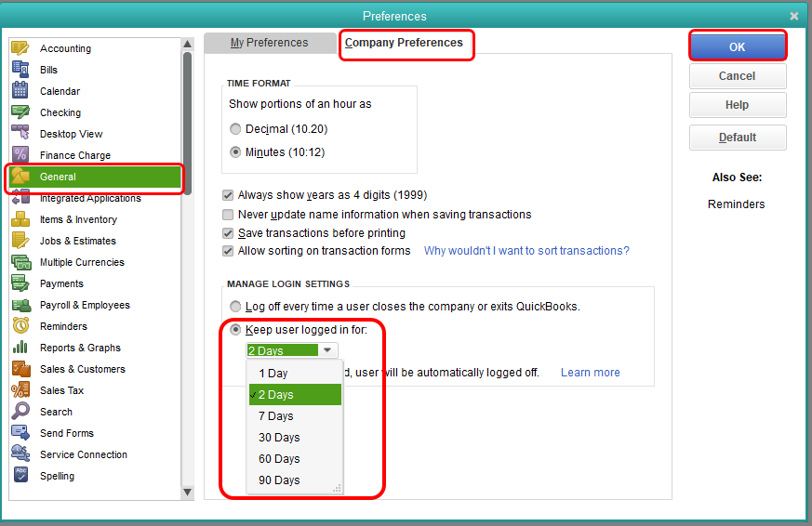Select the Company Preferences tab
The width and height of the screenshot is (812, 526).
pos(404,43)
